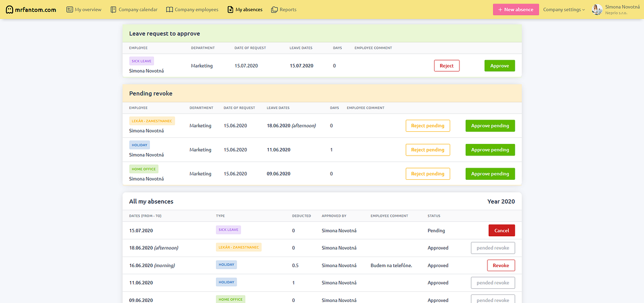Click pended revoke button for 18.06.2020 absence

click(x=493, y=248)
